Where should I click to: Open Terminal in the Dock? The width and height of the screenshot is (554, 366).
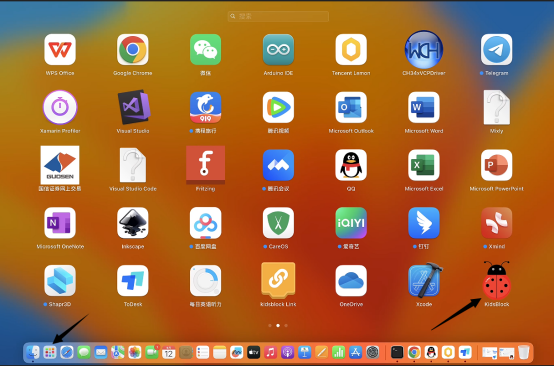tap(397, 352)
